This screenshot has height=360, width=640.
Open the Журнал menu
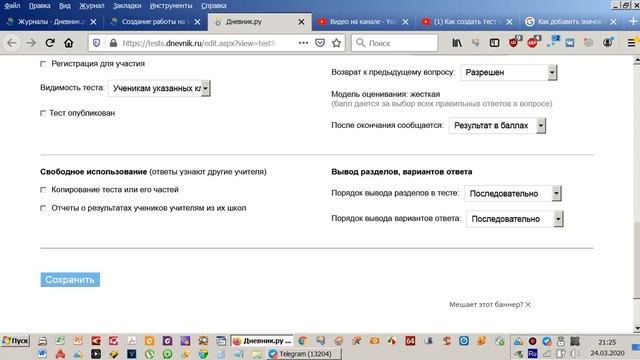(91, 6)
